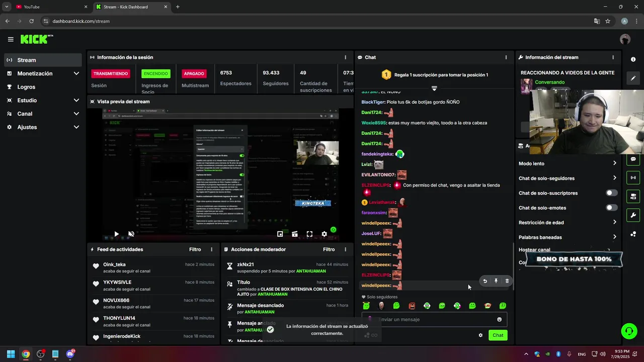Viewport: 644px width, 362px height.
Task: Click the chat panel scrollbar
Action: click(x=513, y=266)
